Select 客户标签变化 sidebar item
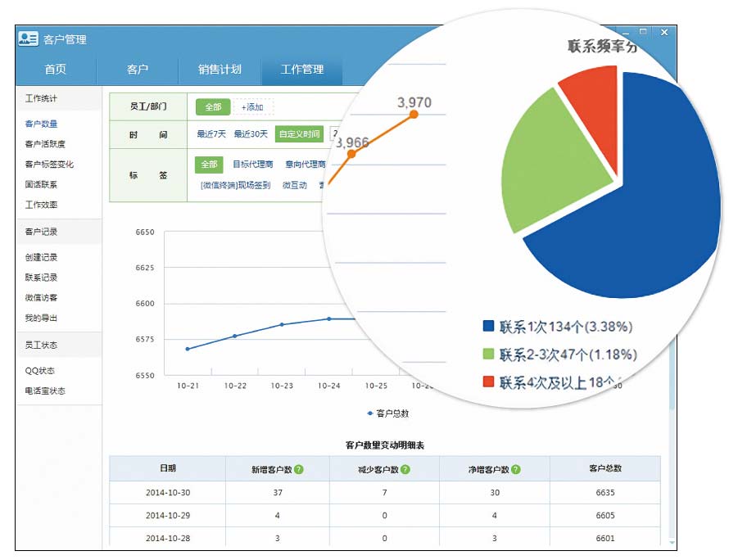This screenshot has width=738, height=560. [x=49, y=165]
